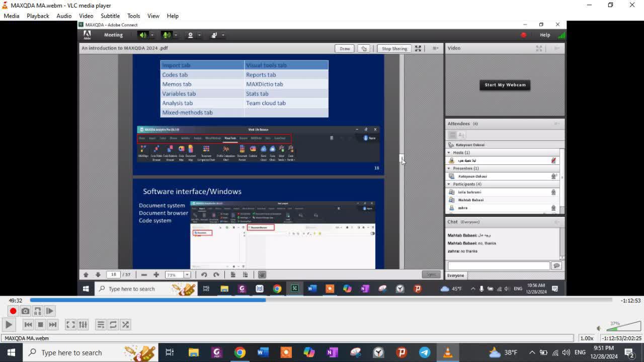Click the 1.00x playback speed indicator
The height and width of the screenshot is (362, 644).
[x=587, y=338]
